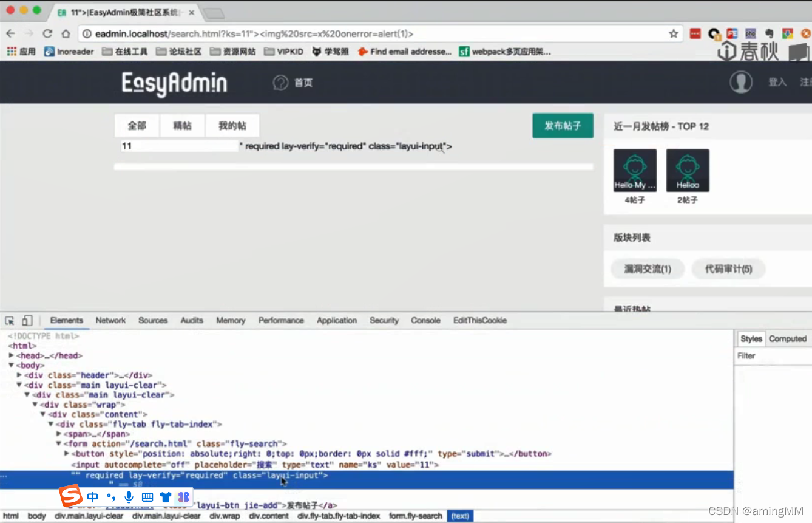Click the Sogou microphone input icon
The width and height of the screenshot is (812, 523).
[x=129, y=497]
